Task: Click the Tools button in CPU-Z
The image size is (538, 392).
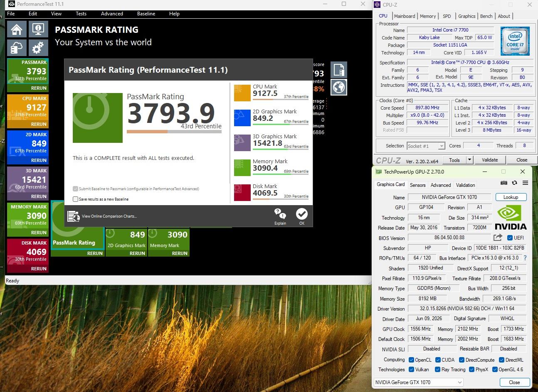Action: tap(454, 160)
